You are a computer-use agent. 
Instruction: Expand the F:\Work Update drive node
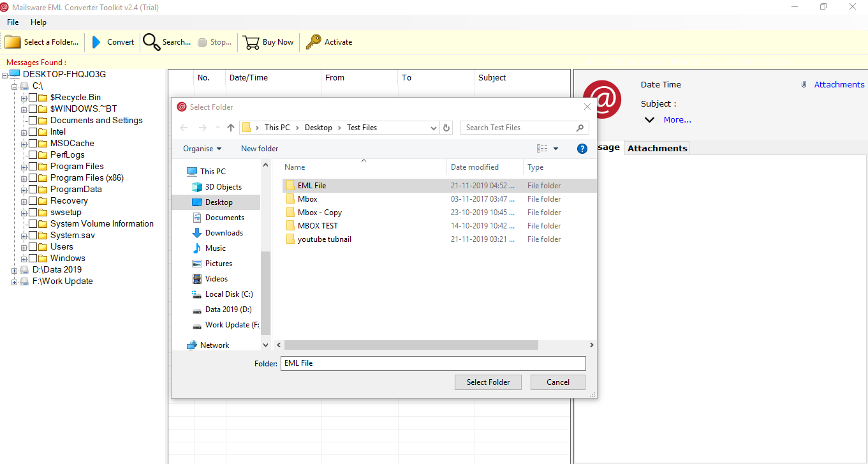point(15,281)
